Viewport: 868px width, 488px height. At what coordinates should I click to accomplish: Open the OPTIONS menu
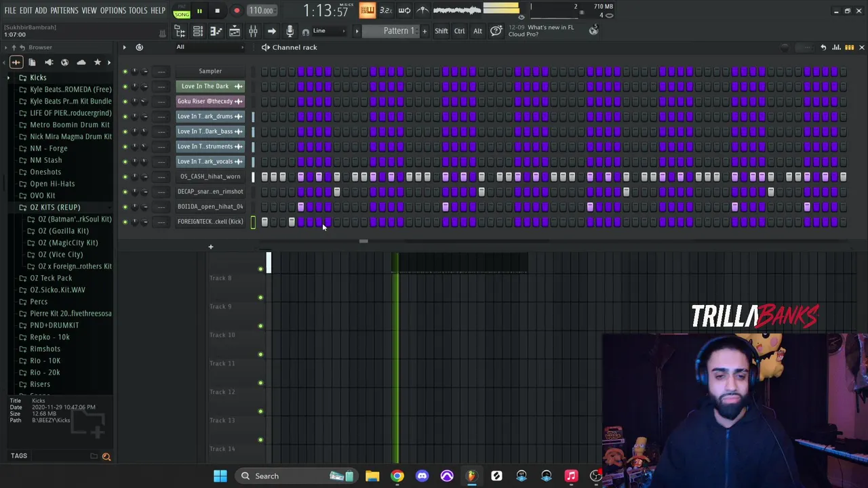click(113, 11)
